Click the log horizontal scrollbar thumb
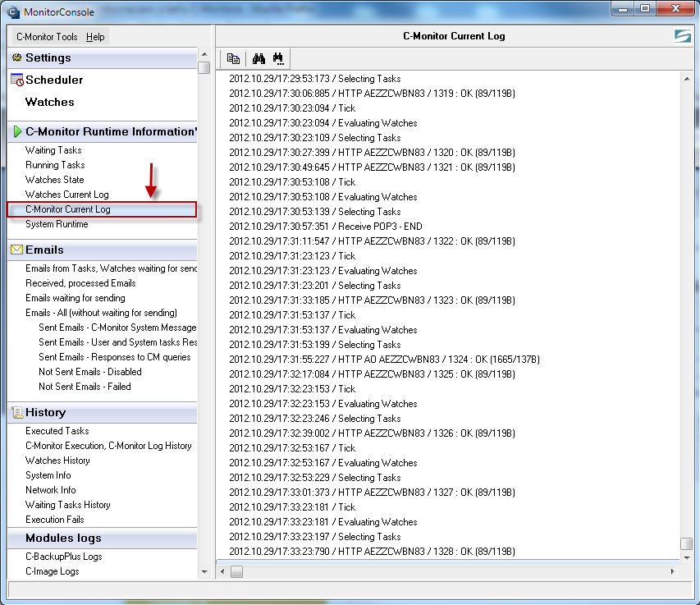This screenshot has width=700, height=605. 236,571
